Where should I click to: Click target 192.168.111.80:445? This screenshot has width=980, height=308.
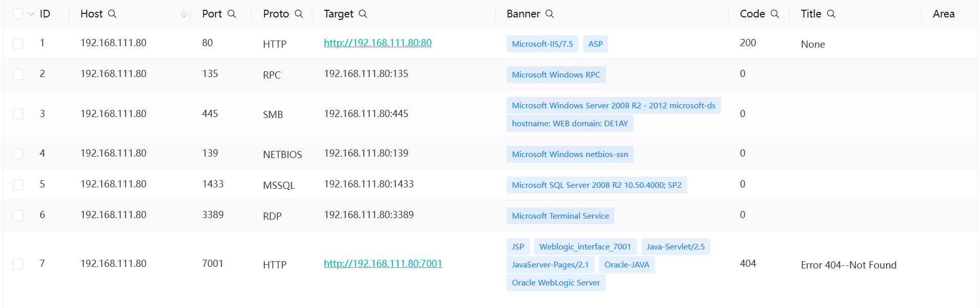[x=366, y=114]
